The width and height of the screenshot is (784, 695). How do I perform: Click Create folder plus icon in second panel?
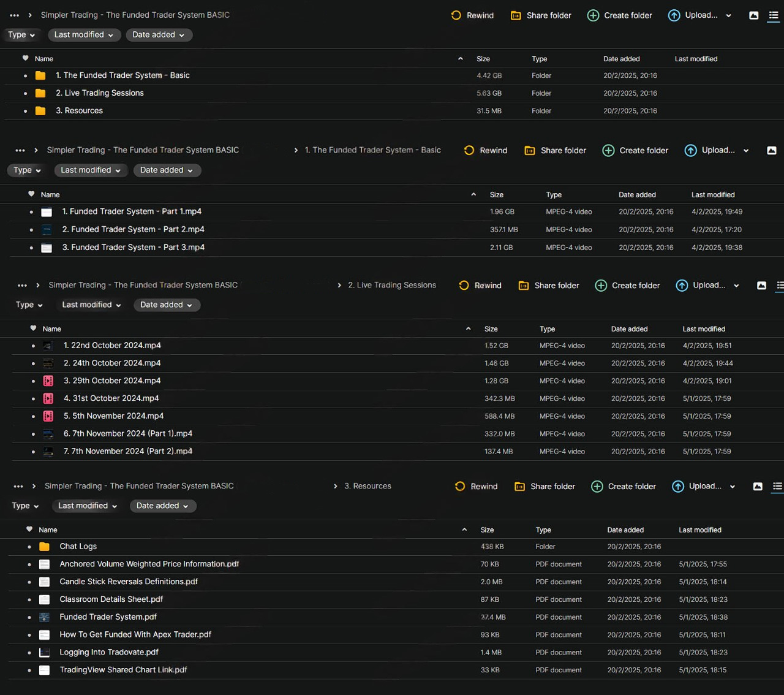(x=608, y=150)
